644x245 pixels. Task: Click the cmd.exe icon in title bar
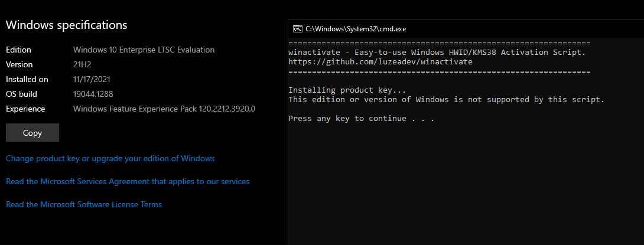299,28
